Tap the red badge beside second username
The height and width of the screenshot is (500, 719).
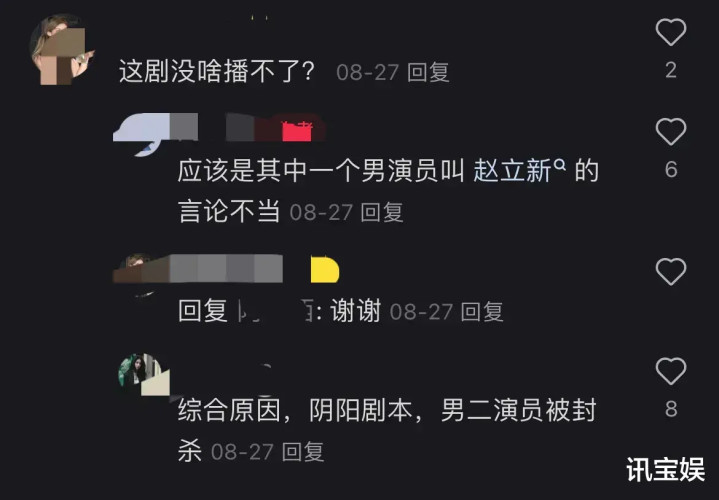tap(297, 132)
